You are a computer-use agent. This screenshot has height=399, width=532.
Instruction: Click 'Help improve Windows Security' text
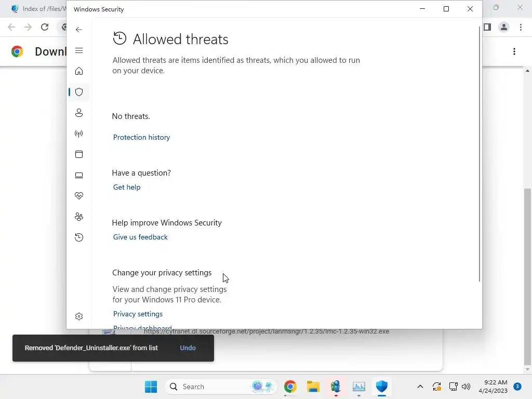[x=167, y=223]
